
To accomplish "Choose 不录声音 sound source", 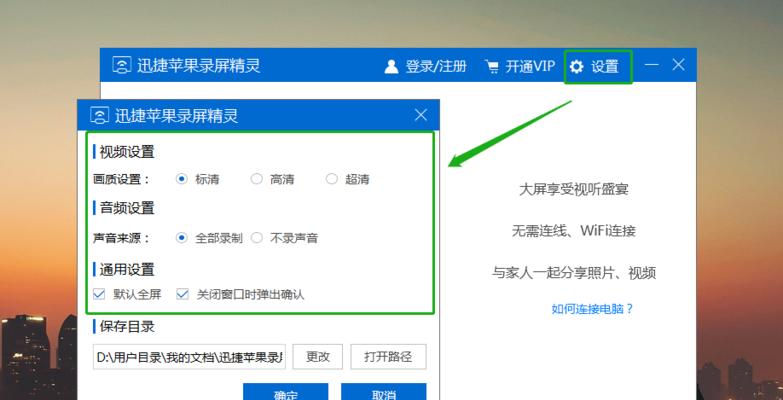I will click(x=256, y=238).
